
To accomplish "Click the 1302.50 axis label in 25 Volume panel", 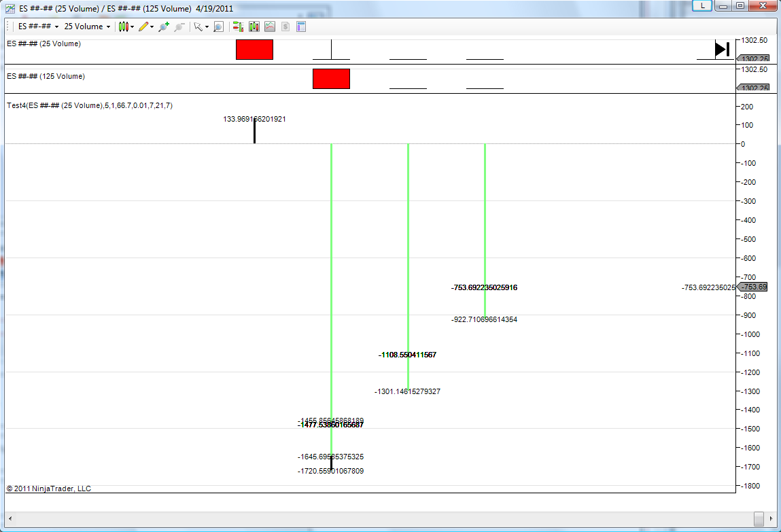I will 754,40.
